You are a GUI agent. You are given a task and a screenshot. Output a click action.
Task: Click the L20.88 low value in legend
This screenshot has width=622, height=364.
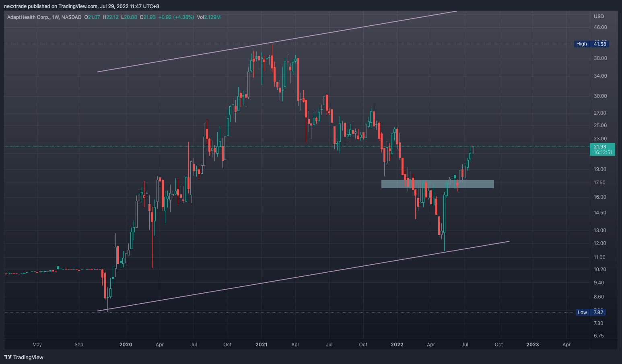tap(129, 17)
